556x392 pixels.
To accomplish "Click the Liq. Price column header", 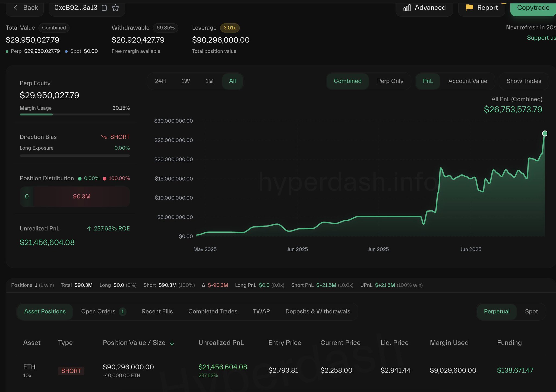I will point(394,343).
